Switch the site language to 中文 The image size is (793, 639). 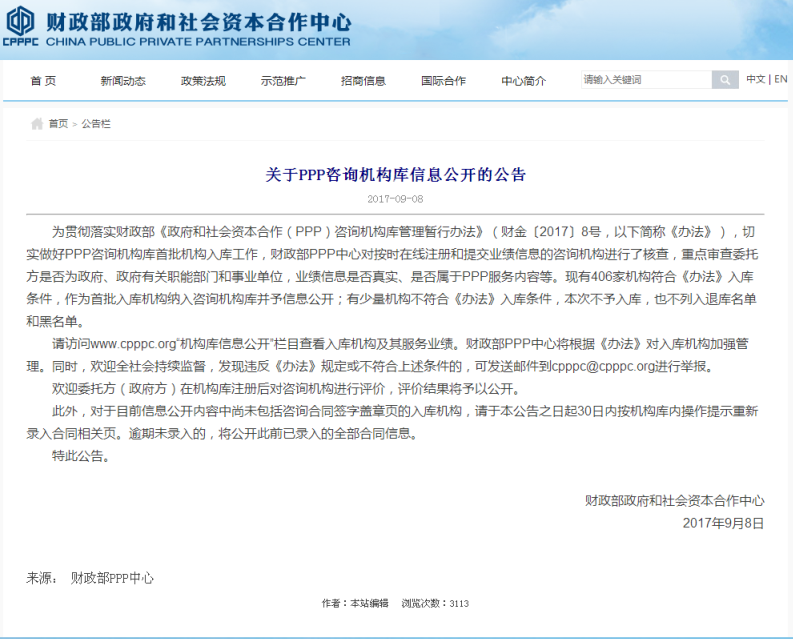[x=755, y=80]
